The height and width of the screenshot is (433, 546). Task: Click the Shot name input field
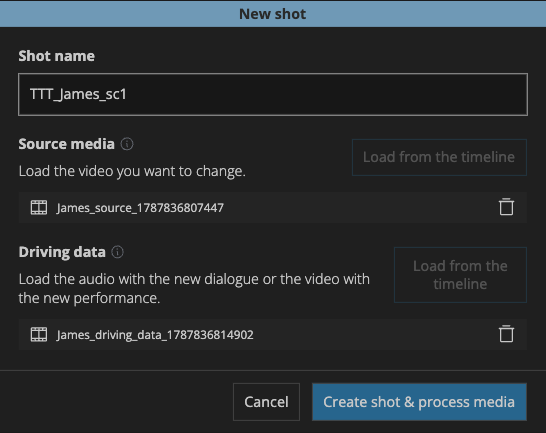(x=273, y=94)
